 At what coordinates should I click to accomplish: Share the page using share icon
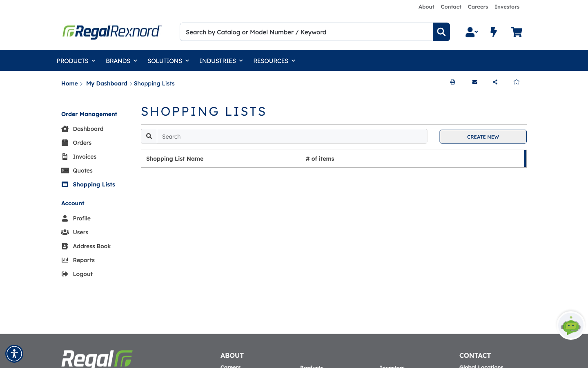495,82
